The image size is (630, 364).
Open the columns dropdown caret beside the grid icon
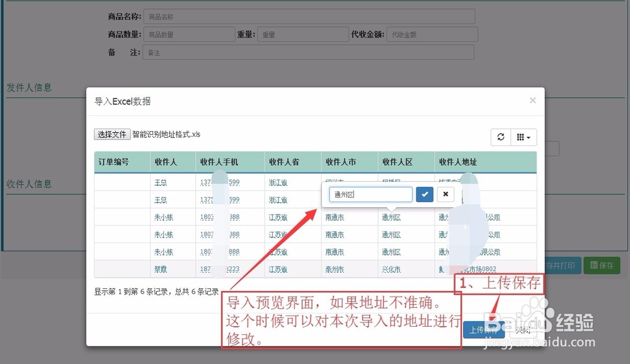(528, 136)
